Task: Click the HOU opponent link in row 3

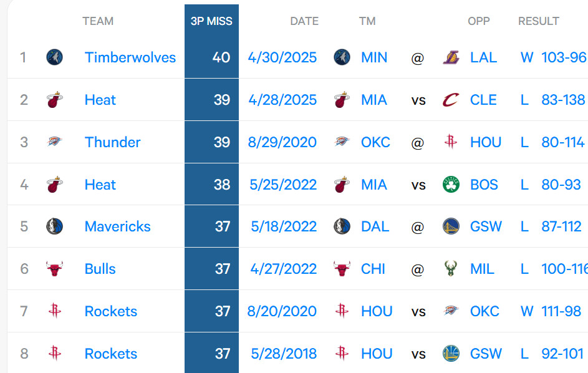Action: click(486, 142)
